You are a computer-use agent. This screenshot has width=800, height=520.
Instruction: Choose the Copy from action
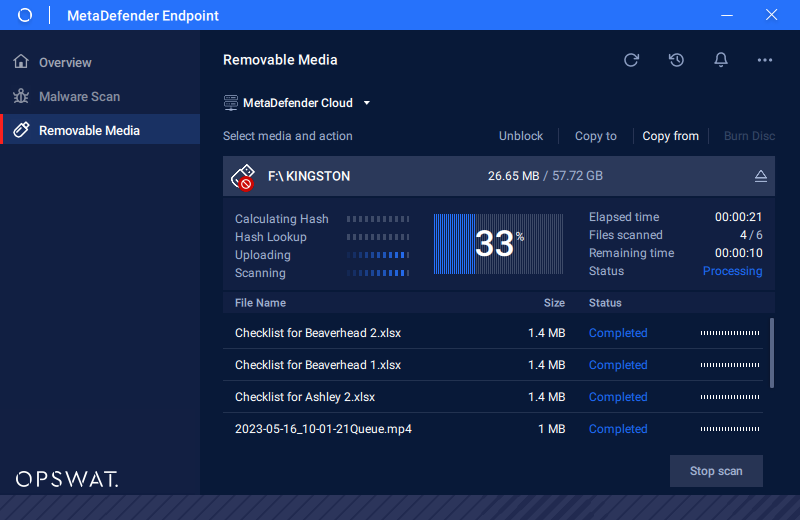pyautogui.click(x=670, y=136)
